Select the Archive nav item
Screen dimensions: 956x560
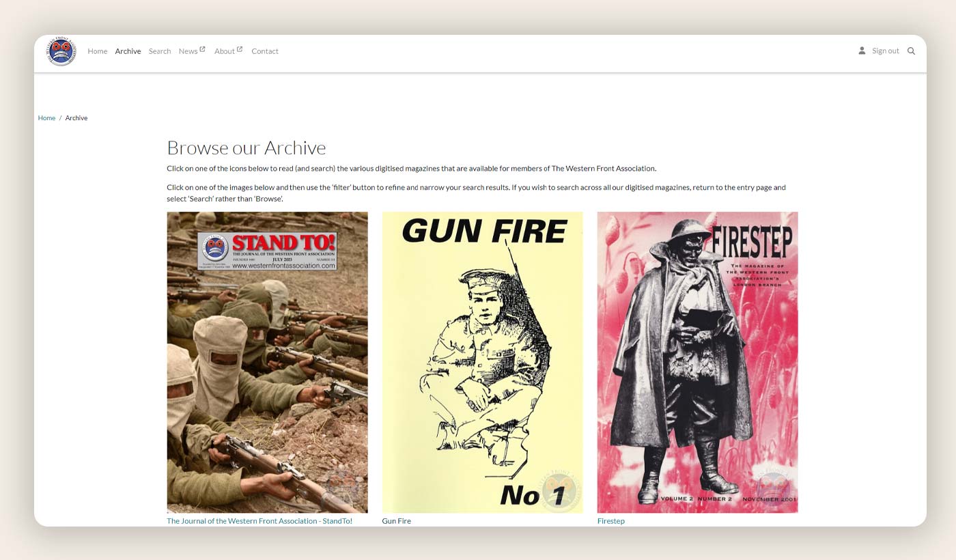click(x=128, y=51)
